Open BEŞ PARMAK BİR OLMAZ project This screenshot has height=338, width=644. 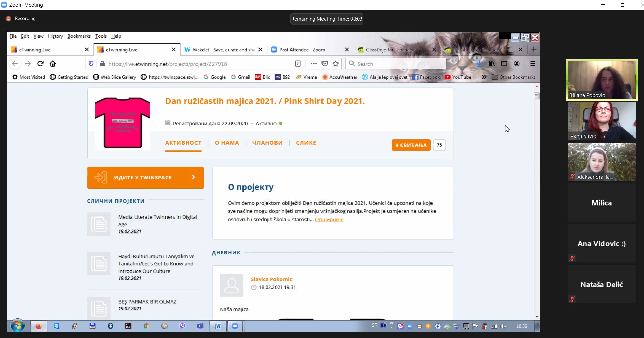point(147,302)
